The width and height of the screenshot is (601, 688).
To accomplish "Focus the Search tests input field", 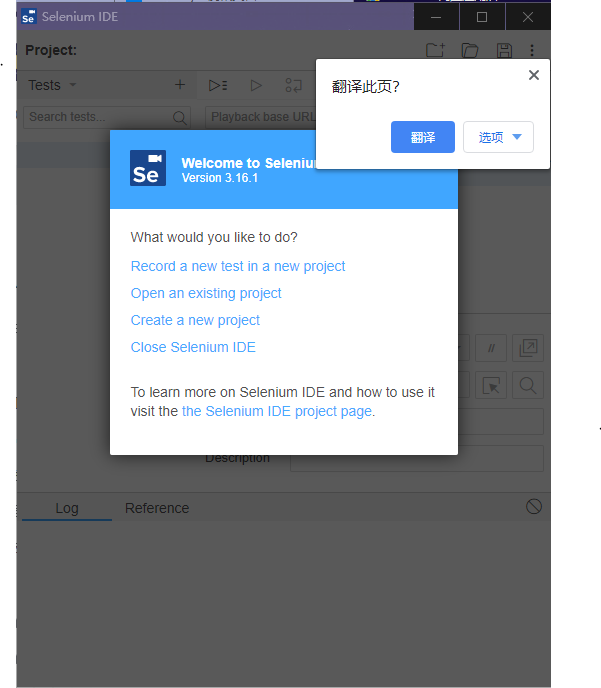I will coord(107,117).
